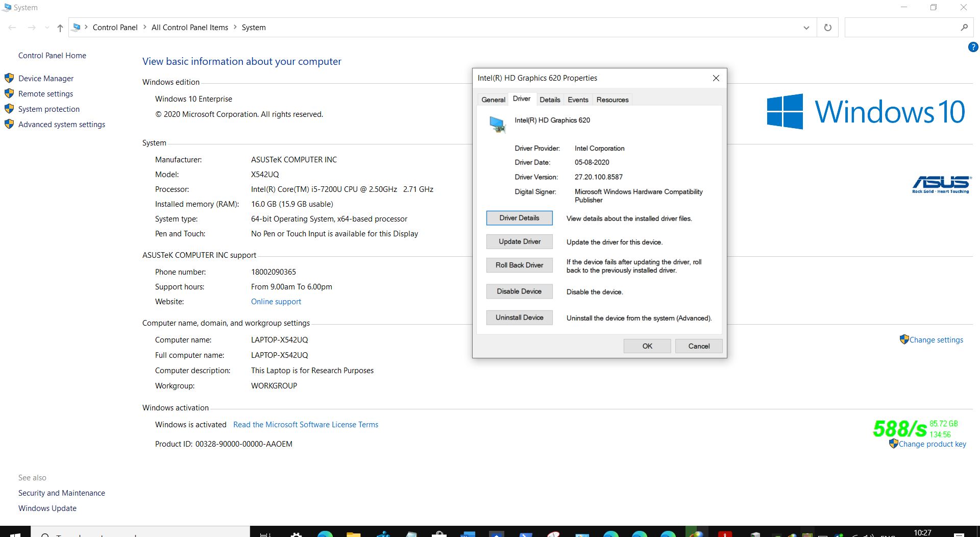Click Control Panel in the breadcrumb
980x537 pixels.
click(115, 28)
